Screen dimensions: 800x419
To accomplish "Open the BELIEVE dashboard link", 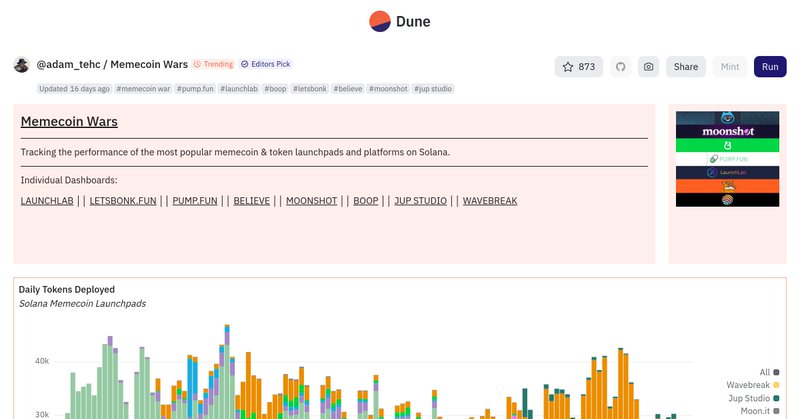I will tap(252, 201).
